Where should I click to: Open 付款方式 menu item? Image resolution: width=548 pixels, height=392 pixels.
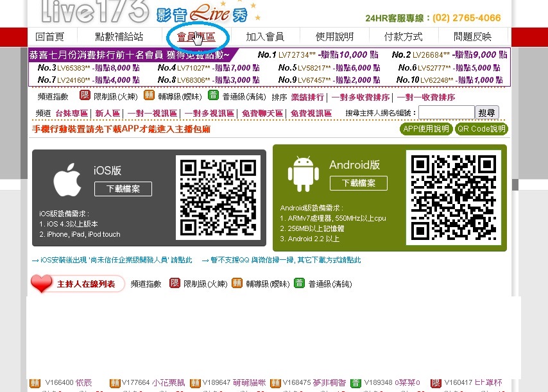tap(404, 37)
